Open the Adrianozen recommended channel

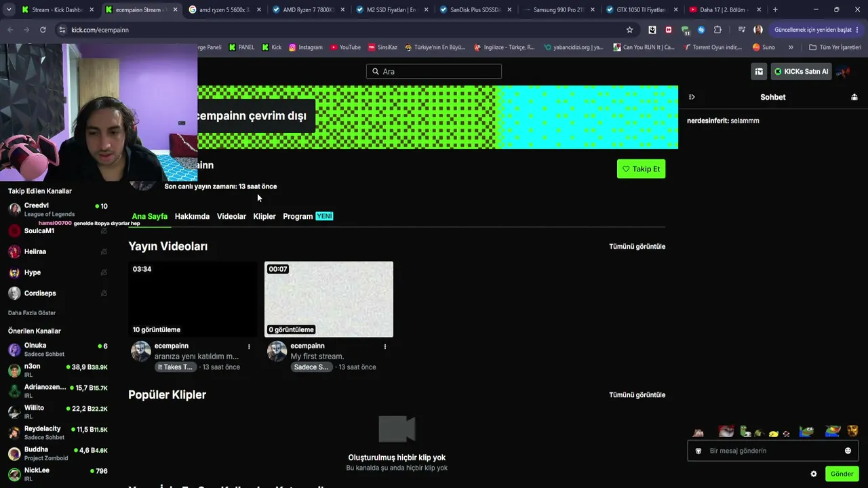[58, 391]
